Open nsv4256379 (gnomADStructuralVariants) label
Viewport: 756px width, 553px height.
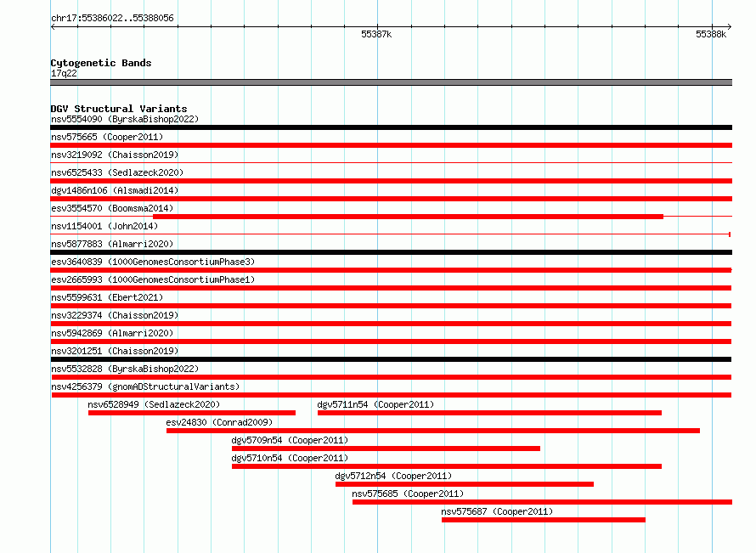tap(145, 387)
